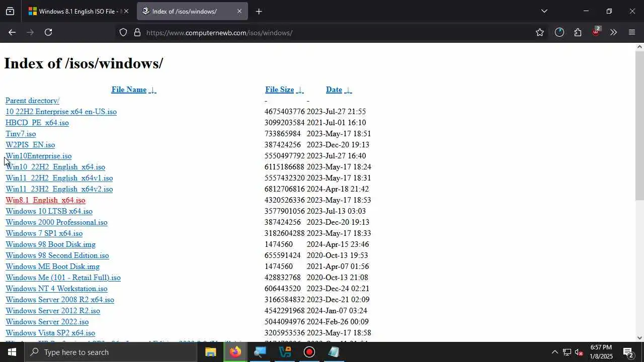Download 10 22H2 Enterprise x64 en-US.iso

point(61,112)
